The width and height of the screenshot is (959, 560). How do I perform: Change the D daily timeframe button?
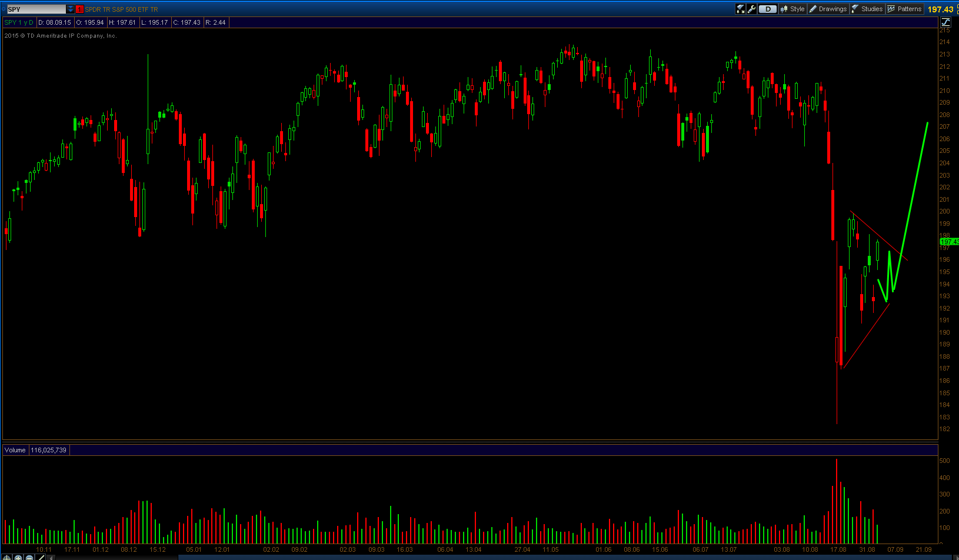coord(767,9)
